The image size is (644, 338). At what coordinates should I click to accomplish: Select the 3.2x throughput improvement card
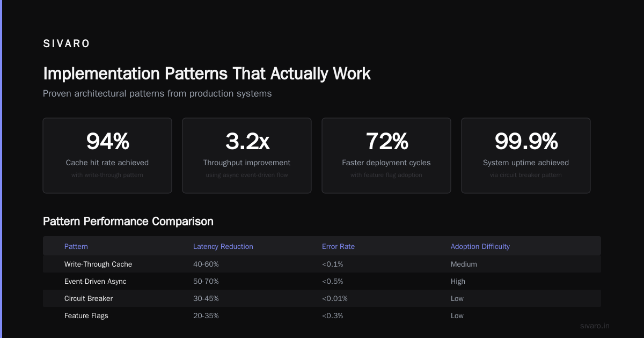click(x=247, y=156)
